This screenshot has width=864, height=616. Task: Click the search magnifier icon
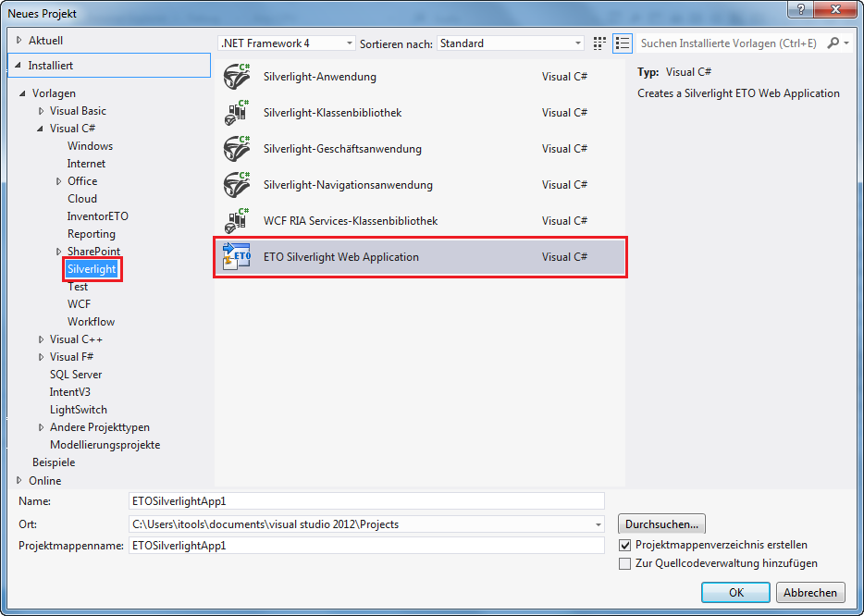(x=833, y=43)
